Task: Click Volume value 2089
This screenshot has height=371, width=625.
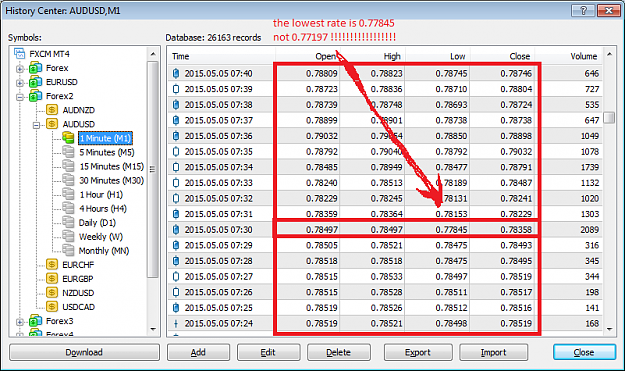Action: click(x=590, y=230)
